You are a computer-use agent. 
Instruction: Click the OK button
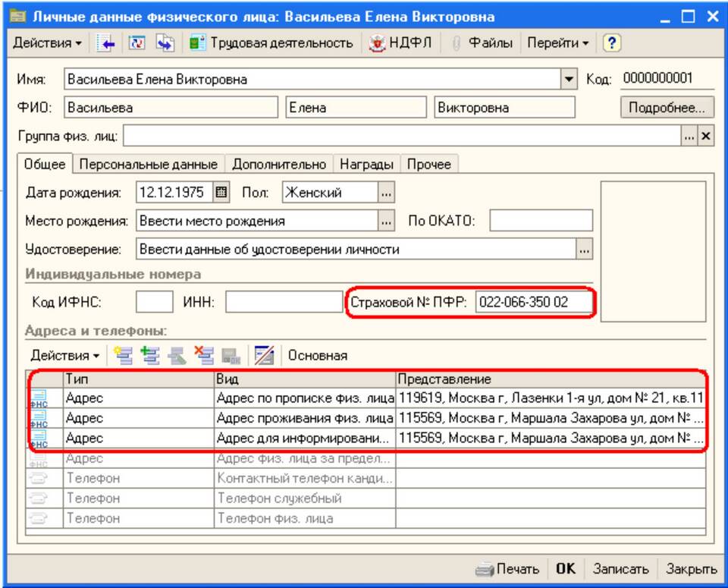566,569
